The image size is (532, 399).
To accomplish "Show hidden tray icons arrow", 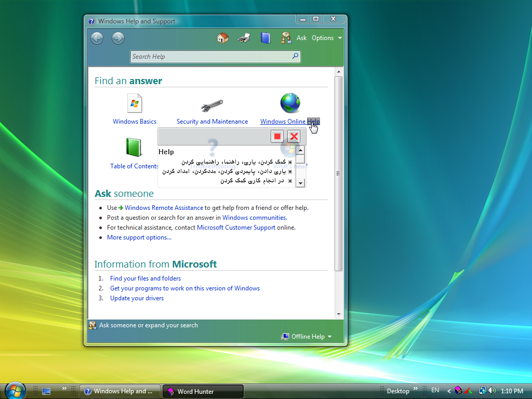I will (x=449, y=391).
